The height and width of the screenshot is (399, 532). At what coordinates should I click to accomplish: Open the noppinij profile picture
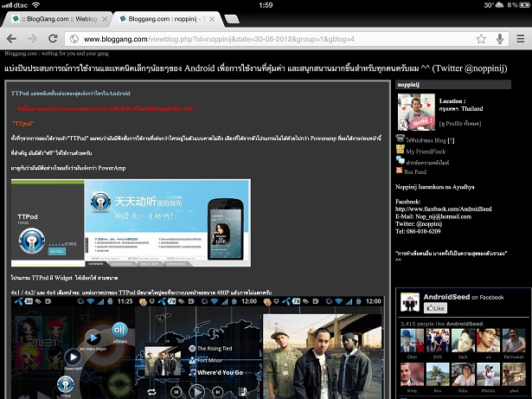point(416,113)
